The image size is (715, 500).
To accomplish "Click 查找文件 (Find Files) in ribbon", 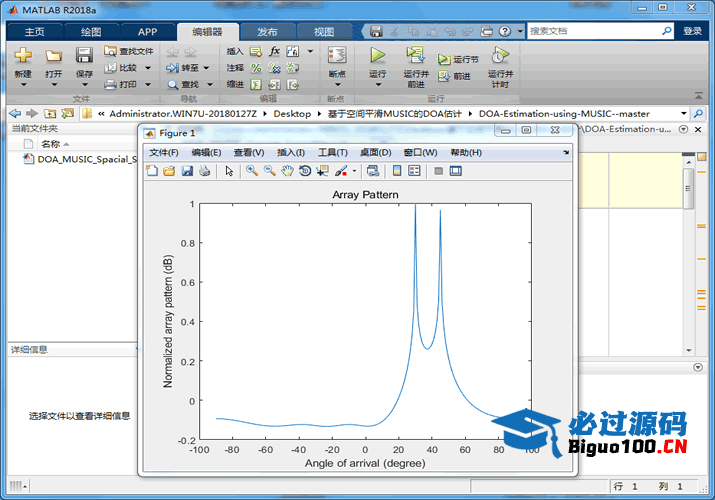I will tap(129, 51).
